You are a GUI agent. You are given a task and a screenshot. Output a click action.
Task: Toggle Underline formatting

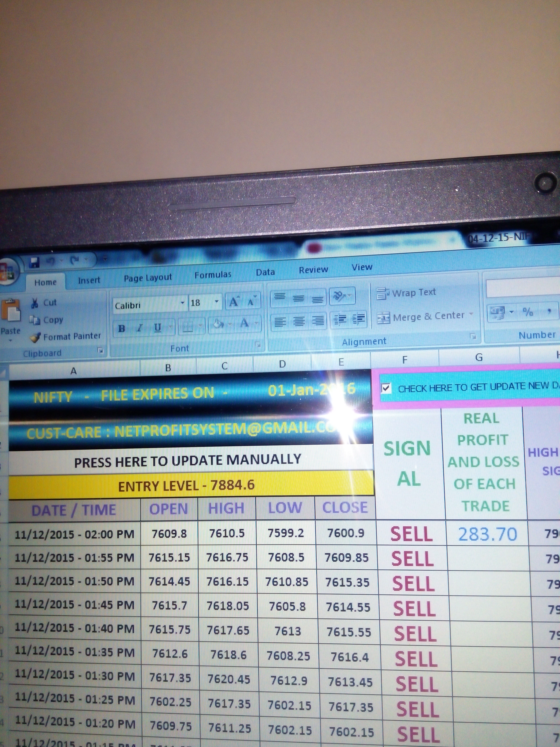point(157,327)
